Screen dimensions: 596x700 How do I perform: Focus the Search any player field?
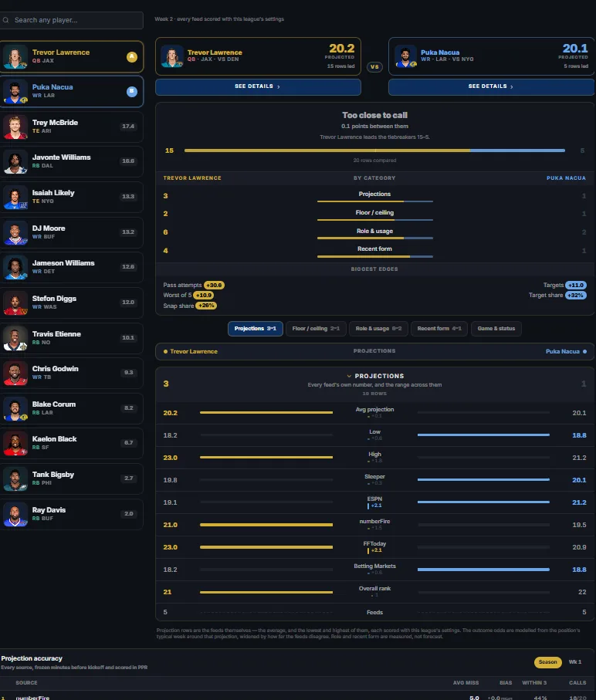coord(72,20)
